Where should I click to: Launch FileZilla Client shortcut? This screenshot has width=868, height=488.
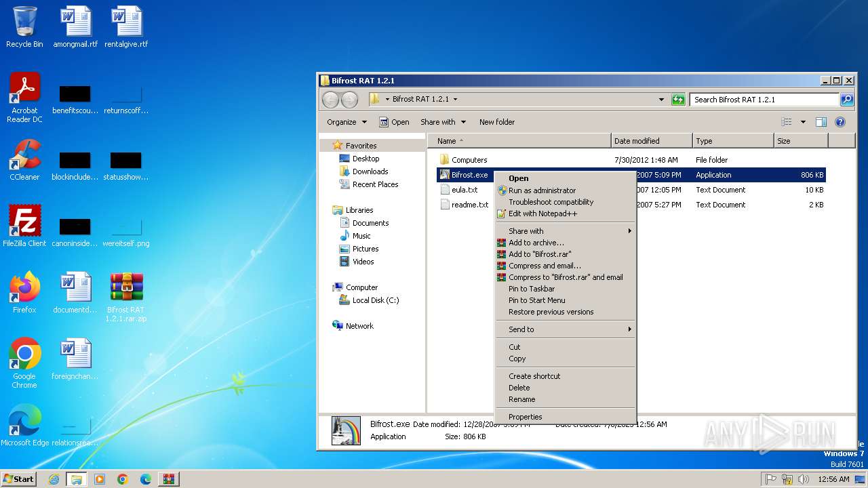point(24,226)
